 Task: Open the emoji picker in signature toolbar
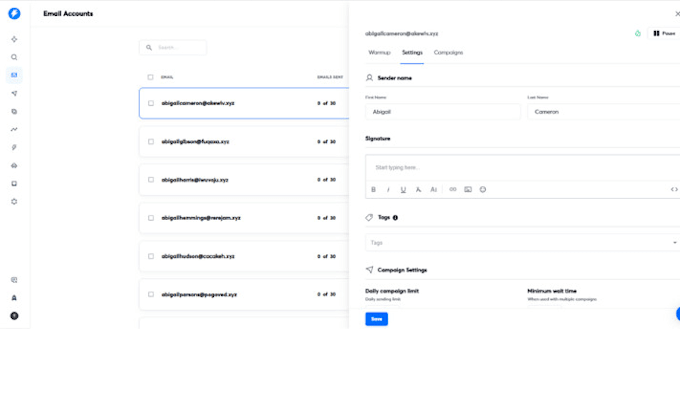click(x=482, y=189)
